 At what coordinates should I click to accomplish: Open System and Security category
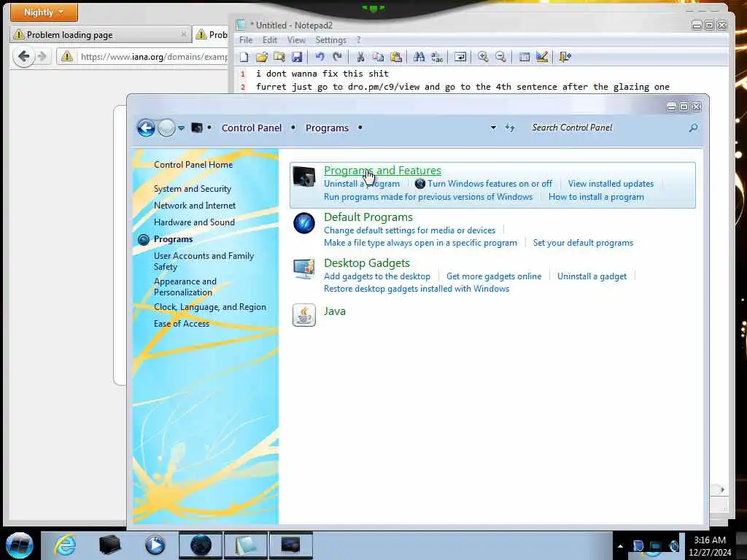click(193, 189)
